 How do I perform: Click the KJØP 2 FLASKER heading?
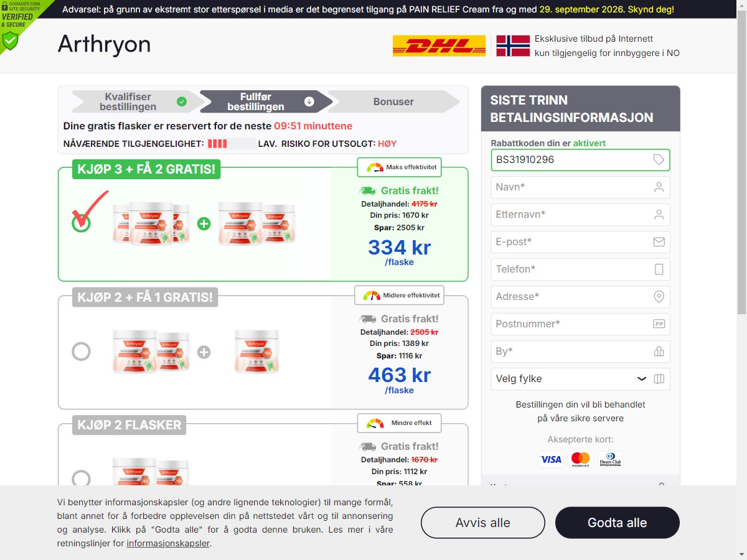pos(129,426)
